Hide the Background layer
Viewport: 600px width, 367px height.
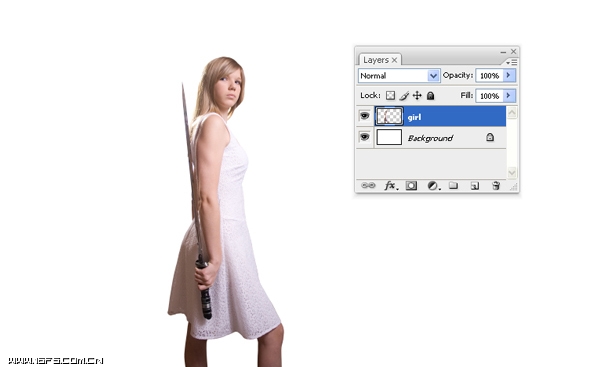coord(365,137)
